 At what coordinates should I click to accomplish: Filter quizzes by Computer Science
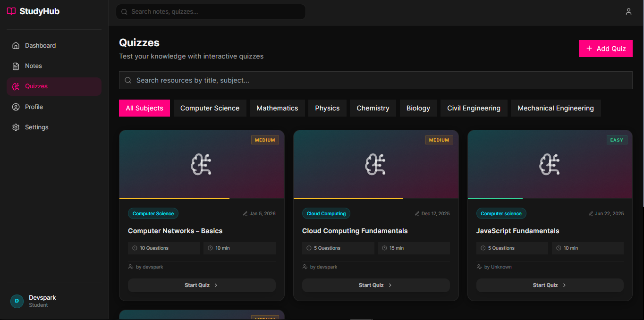(210, 108)
